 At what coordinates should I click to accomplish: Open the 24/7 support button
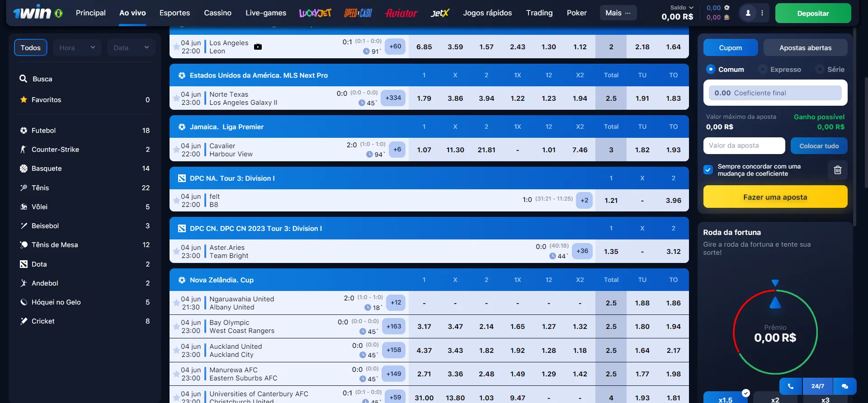(x=817, y=386)
